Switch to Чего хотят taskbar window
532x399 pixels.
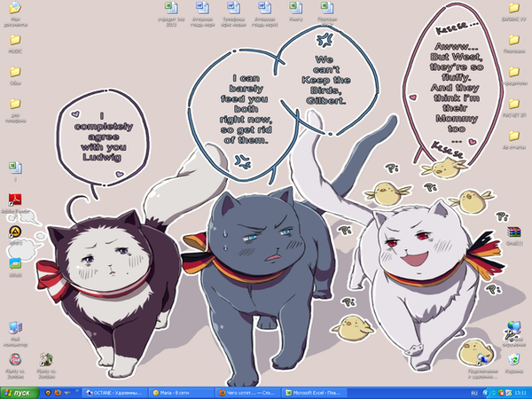pos(247,391)
